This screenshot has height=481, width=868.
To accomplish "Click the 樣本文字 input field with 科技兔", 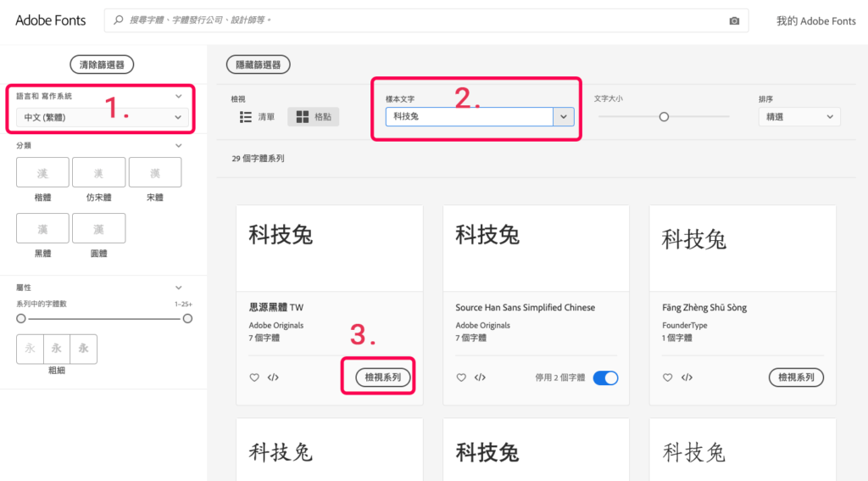I will click(470, 117).
